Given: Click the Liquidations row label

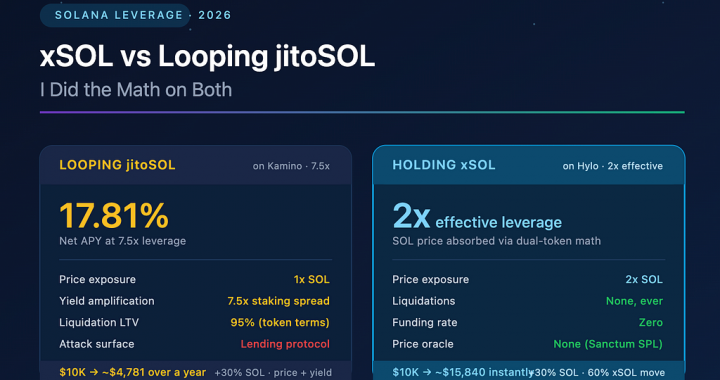Looking at the screenshot, I should click(424, 301).
